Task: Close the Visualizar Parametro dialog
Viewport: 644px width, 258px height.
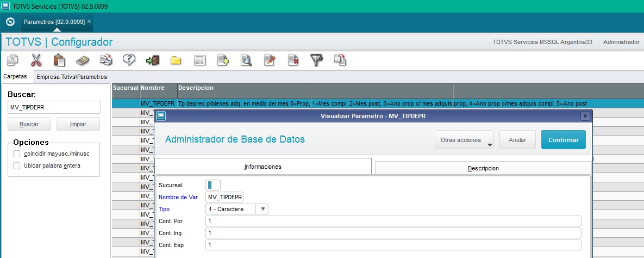Action: [x=585, y=116]
